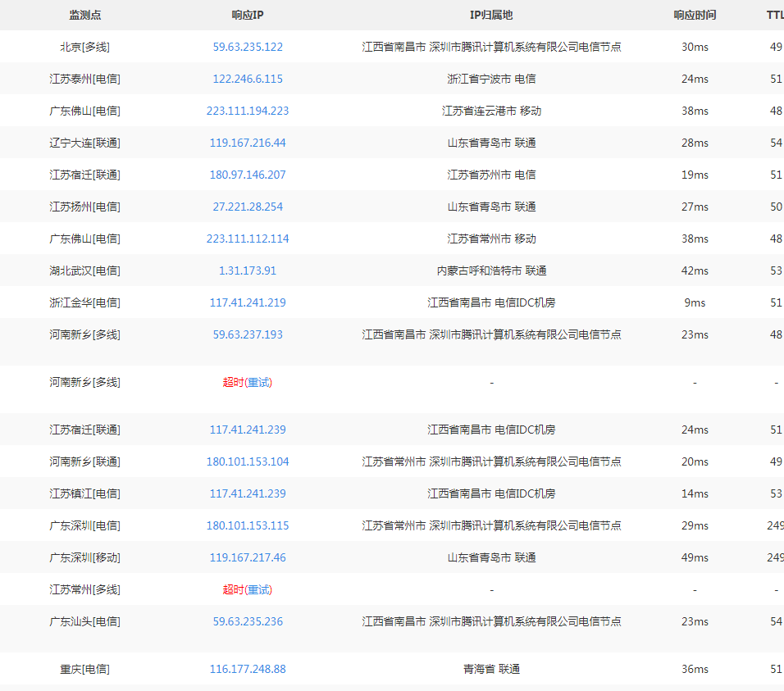This screenshot has height=691, width=784.
Task: Click 重试 in the timed-out 河南新乡[多线] row
Action: [x=258, y=382]
